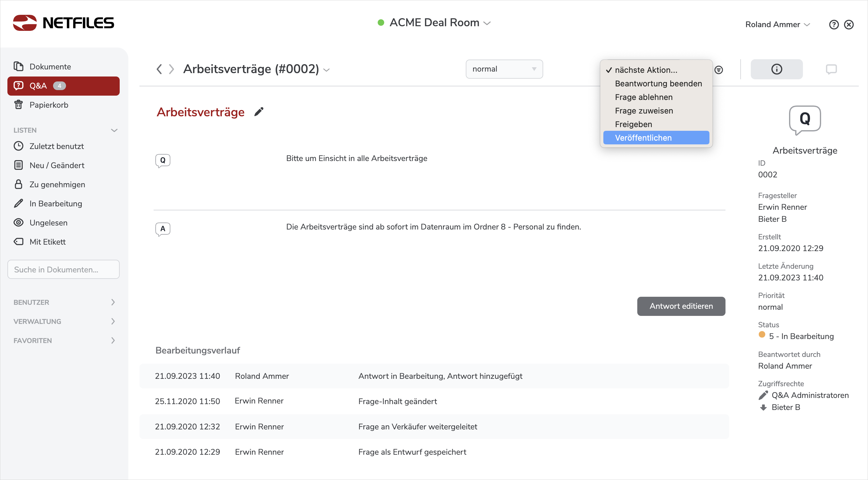
Task: Open Papierkorb trash in sidebar
Action: 49,105
